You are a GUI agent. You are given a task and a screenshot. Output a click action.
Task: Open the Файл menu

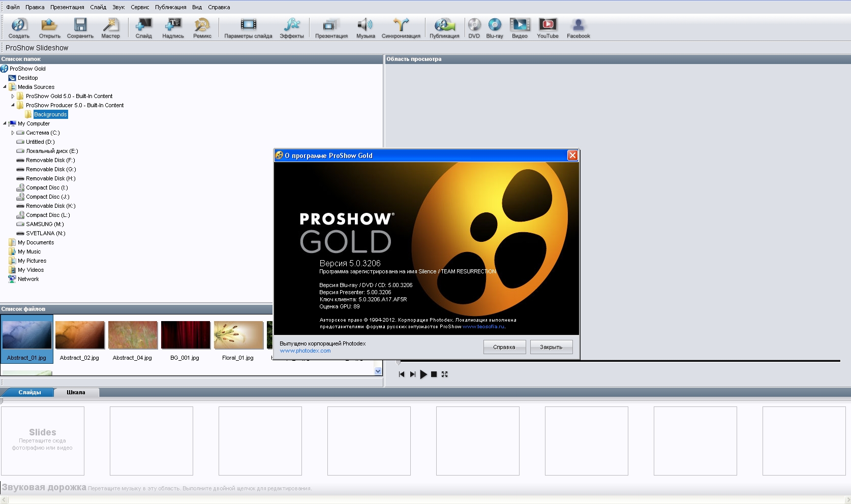coord(13,7)
